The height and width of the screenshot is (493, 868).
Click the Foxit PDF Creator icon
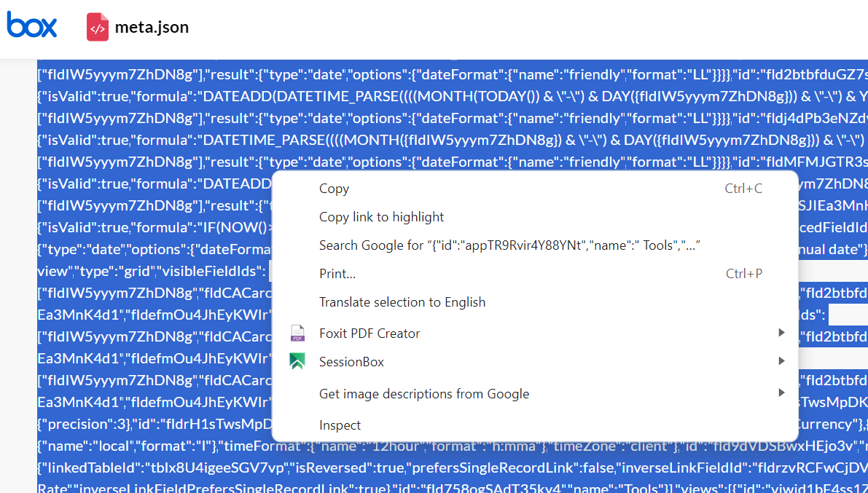[x=297, y=334]
